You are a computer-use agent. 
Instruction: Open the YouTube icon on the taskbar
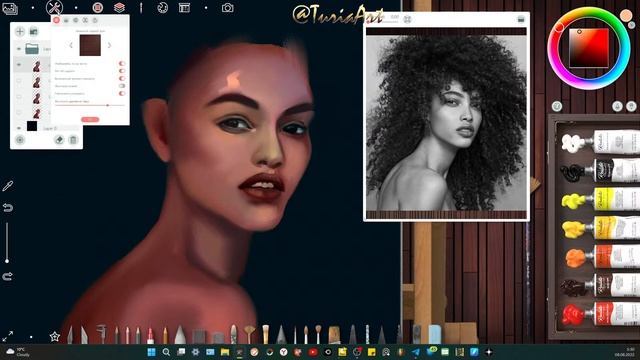(x=313, y=352)
